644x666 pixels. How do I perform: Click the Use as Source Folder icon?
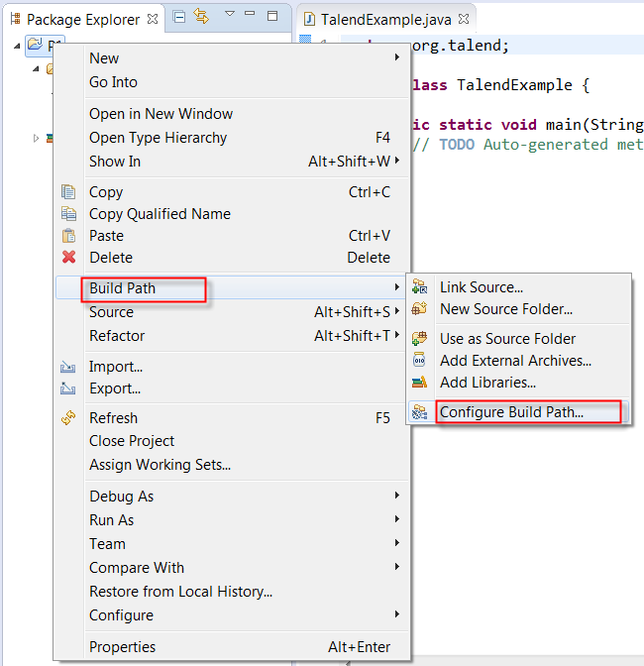click(x=419, y=339)
